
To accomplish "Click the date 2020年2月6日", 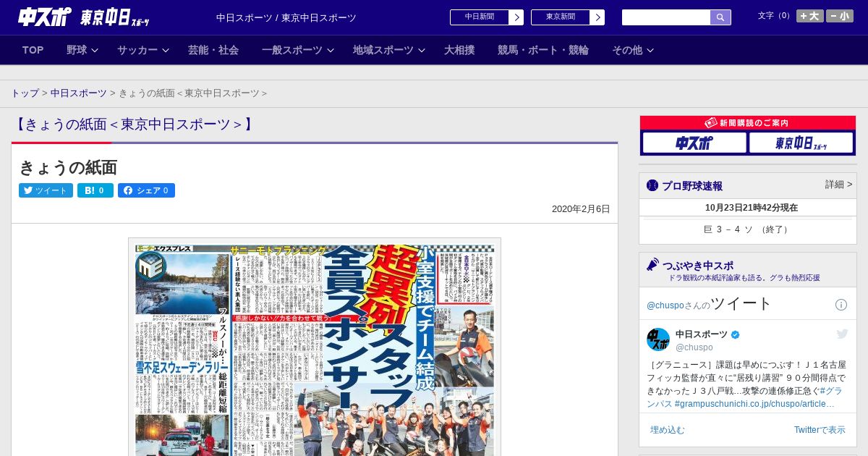I will point(581,209).
